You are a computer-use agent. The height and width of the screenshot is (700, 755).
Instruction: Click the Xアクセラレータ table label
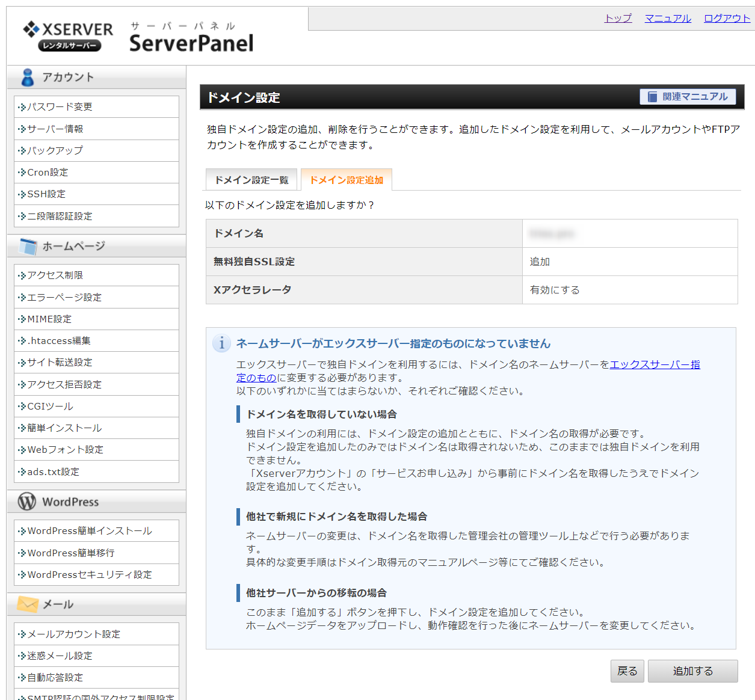252,290
